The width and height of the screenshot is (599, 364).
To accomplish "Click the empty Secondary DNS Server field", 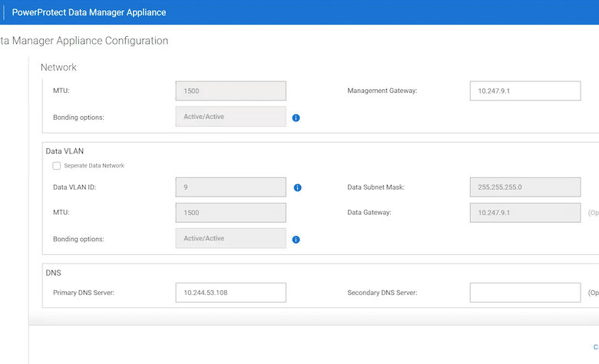I will [x=525, y=293].
